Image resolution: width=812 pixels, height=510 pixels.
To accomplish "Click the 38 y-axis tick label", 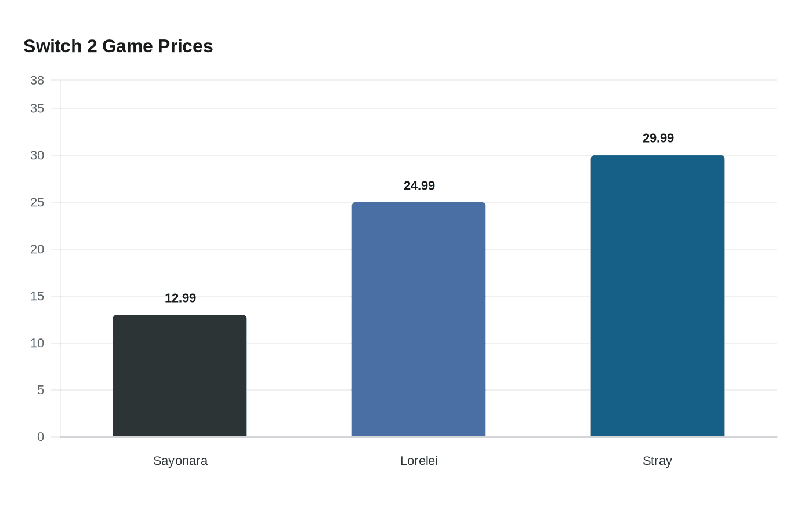I will (37, 81).
